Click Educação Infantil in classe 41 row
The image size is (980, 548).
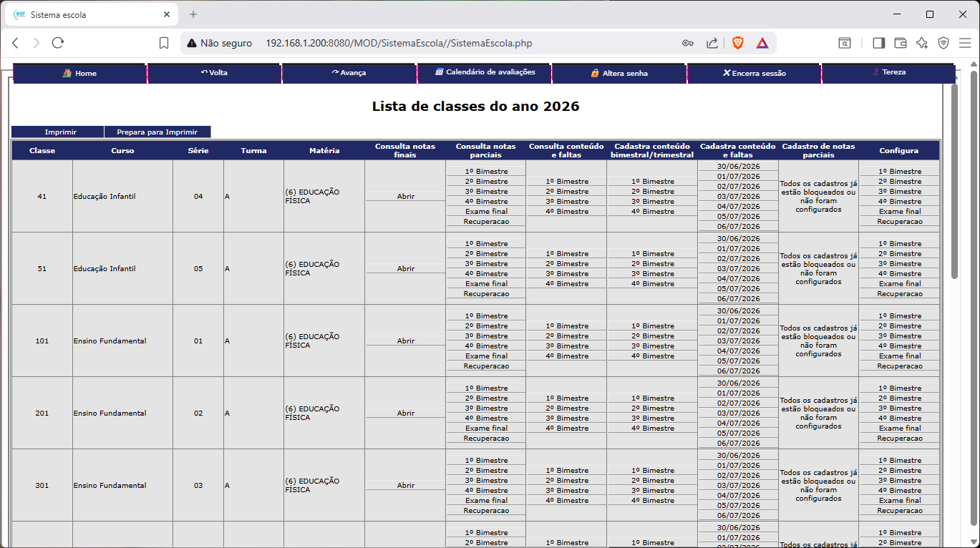click(105, 196)
